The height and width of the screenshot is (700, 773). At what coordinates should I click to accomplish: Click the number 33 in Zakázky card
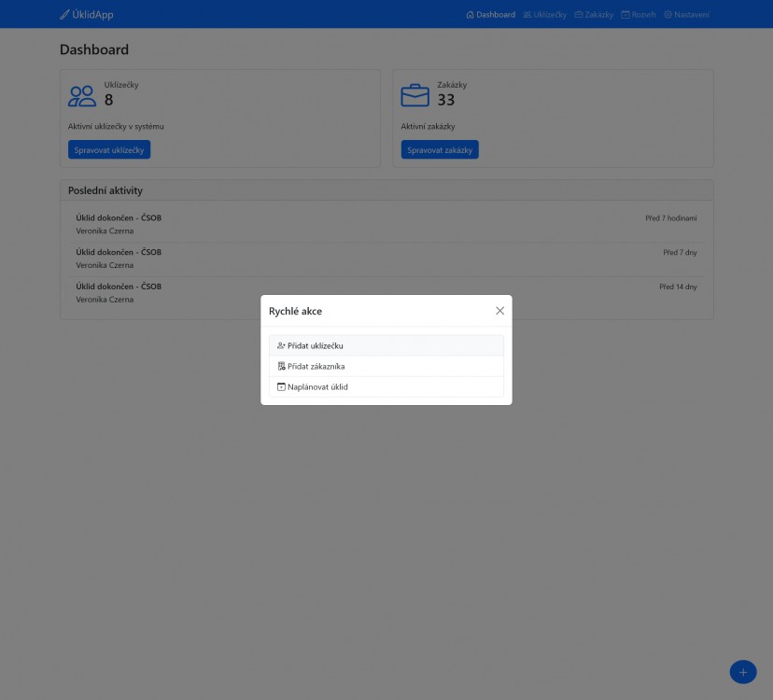click(445, 100)
